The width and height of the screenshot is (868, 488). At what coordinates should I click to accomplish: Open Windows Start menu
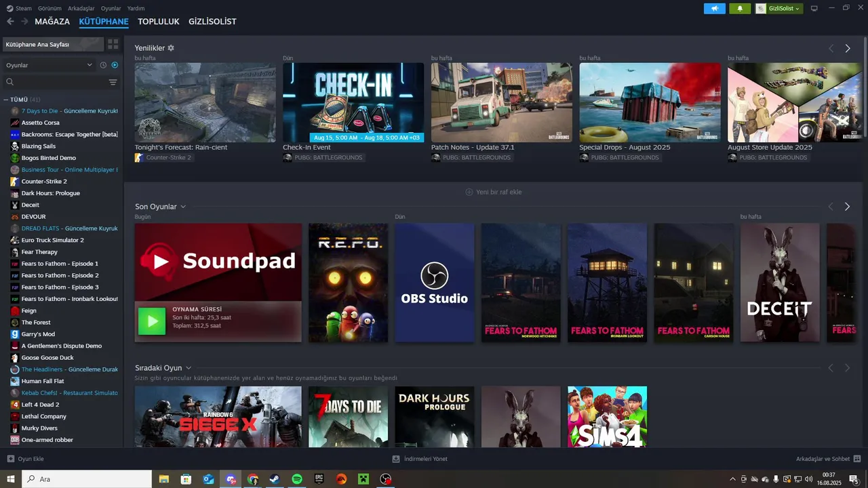point(10,479)
